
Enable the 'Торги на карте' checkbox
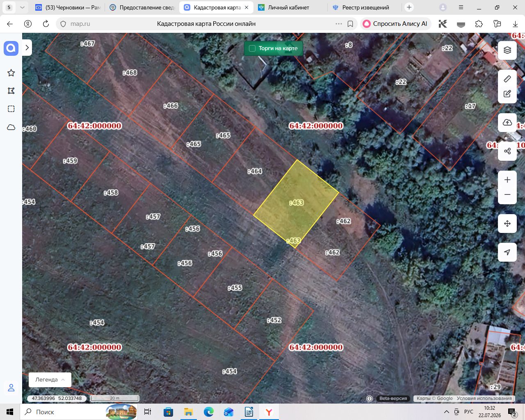tap(252, 48)
